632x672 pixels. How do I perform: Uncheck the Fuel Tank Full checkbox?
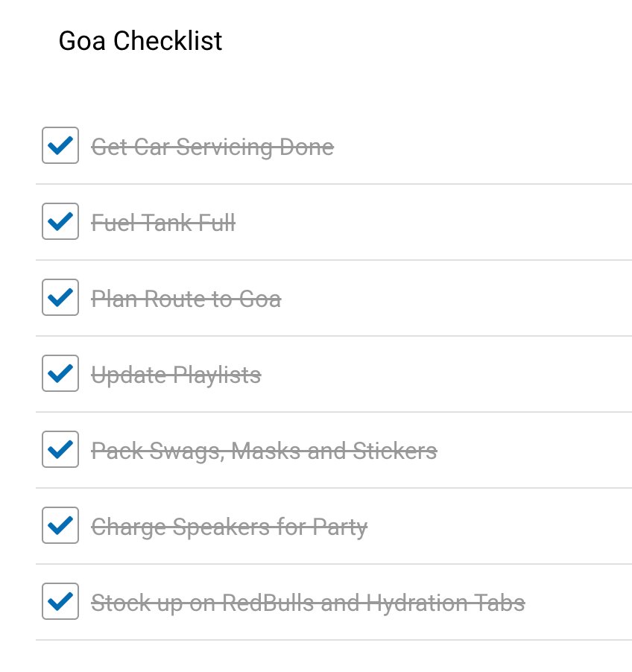point(60,221)
